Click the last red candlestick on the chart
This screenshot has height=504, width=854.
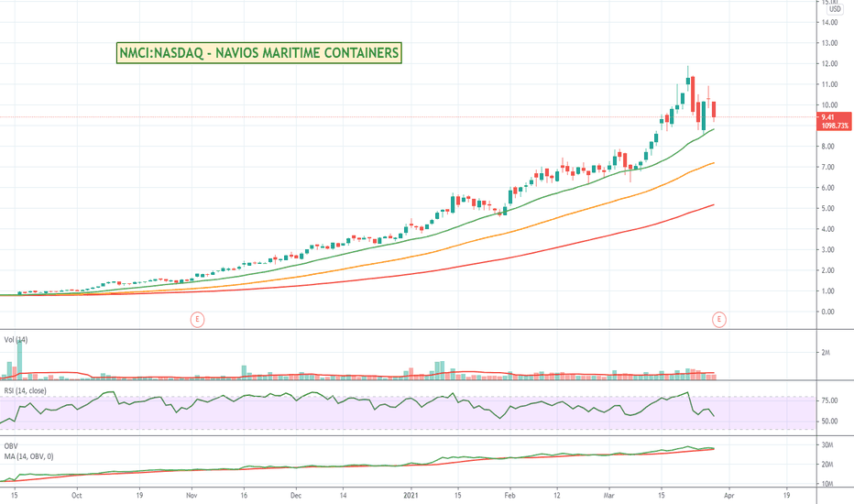[714, 109]
